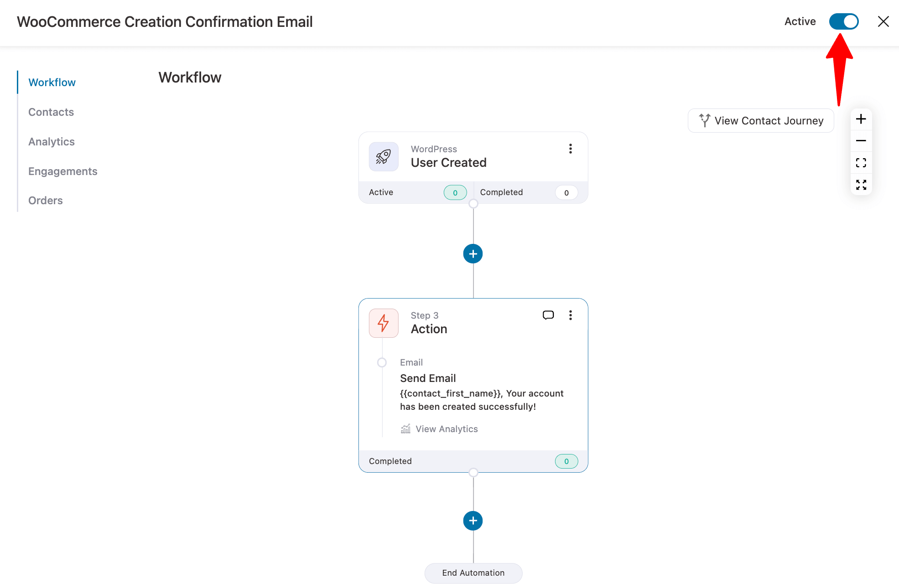Open Step 3 Action options menu
The width and height of the screenshot is (899, 588).
point(570,315)
